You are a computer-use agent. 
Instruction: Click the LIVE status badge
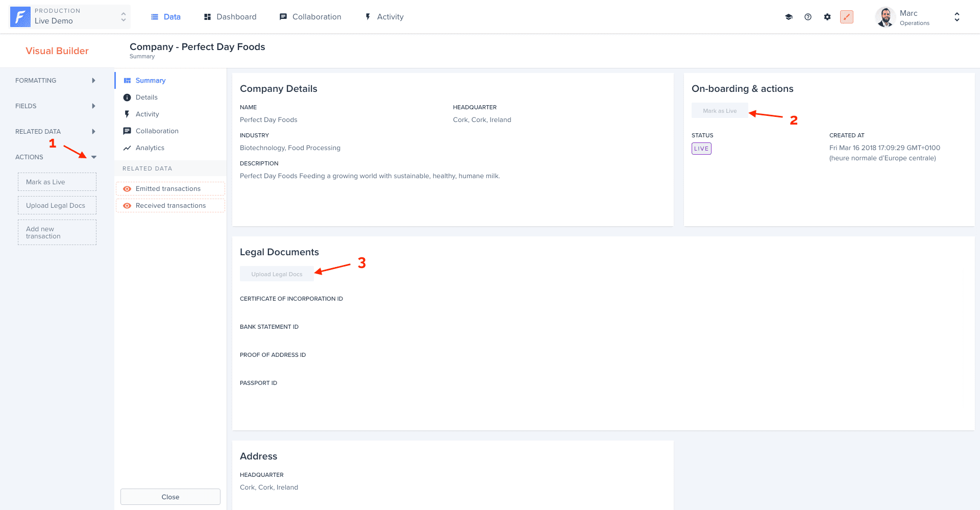[x=701, y=149]
